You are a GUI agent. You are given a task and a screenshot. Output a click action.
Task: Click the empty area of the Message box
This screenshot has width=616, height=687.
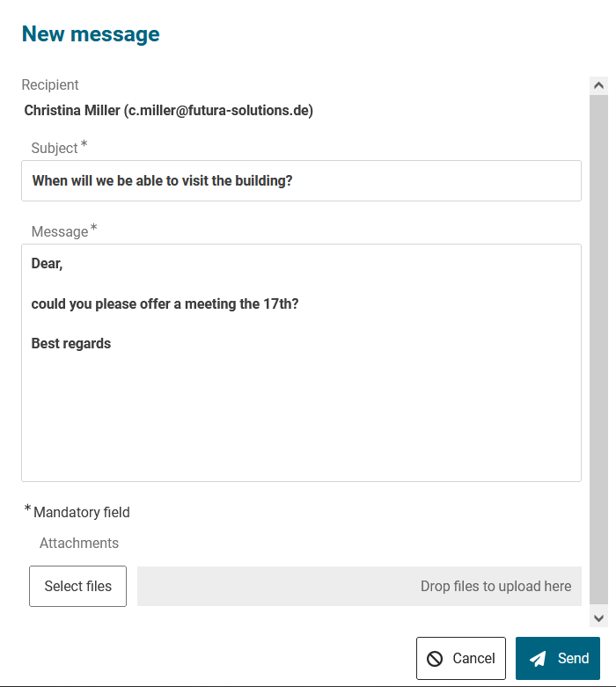pos(301,413)
